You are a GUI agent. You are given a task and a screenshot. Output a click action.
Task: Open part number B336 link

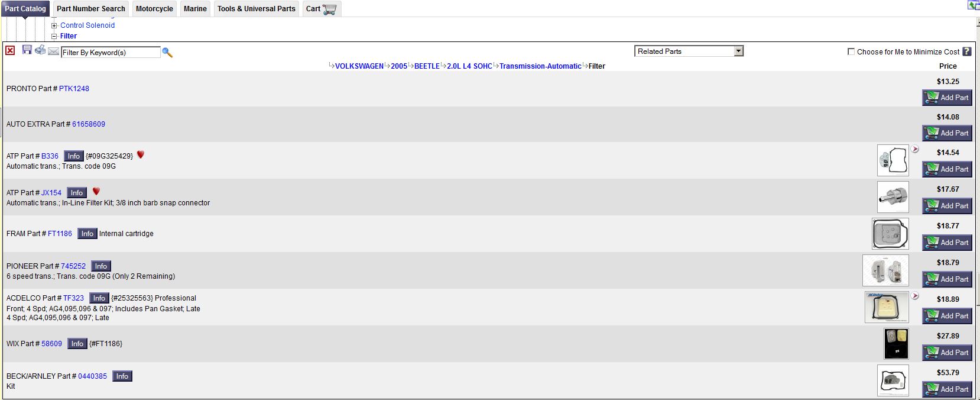click(x=50, y=156)
